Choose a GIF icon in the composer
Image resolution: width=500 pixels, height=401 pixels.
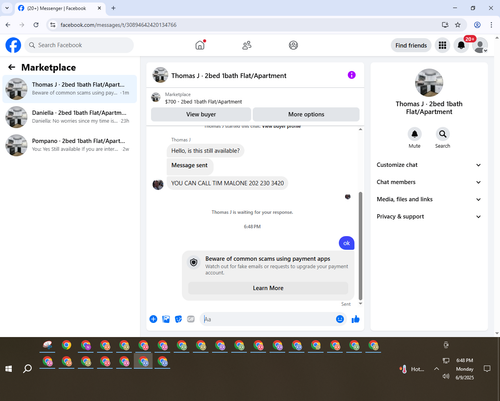(x=191, y=319)
